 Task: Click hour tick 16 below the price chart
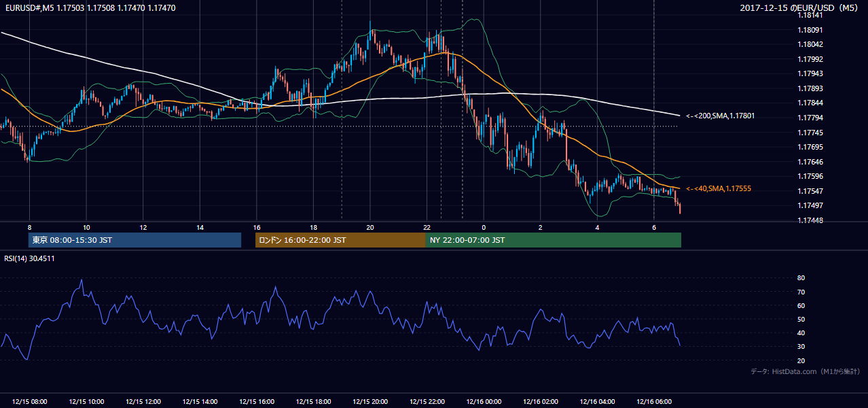tap(257, 227)
